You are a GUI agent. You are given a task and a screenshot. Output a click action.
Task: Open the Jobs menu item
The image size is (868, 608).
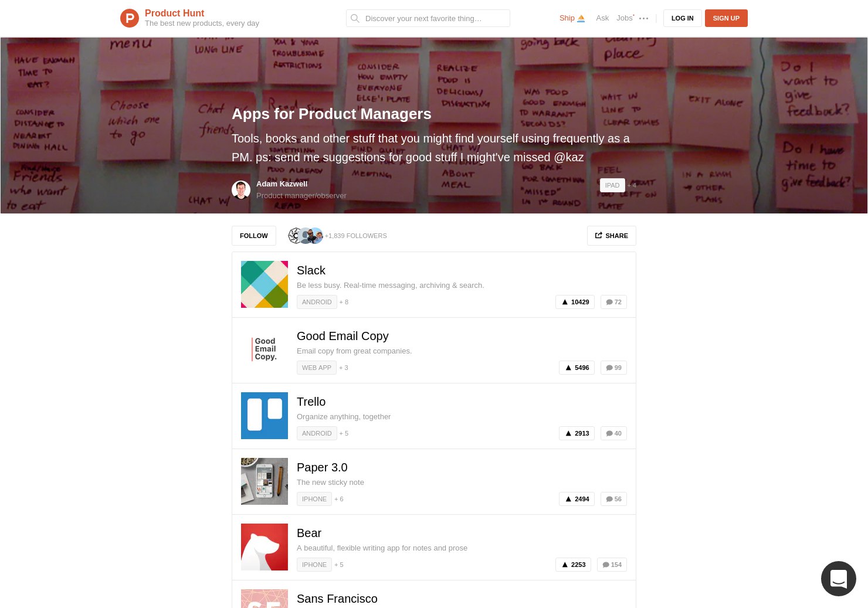tap(625, 18)
